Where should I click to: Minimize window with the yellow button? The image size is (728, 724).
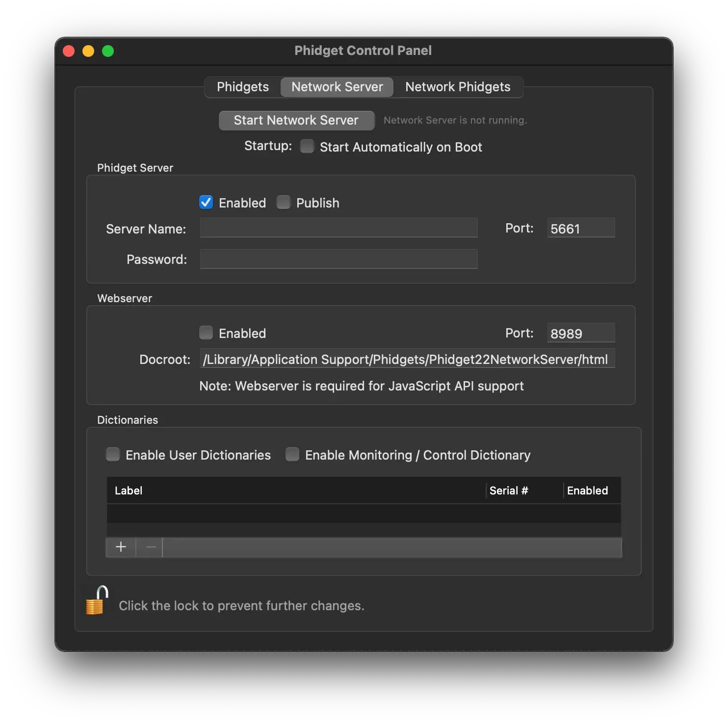point(88,51)
